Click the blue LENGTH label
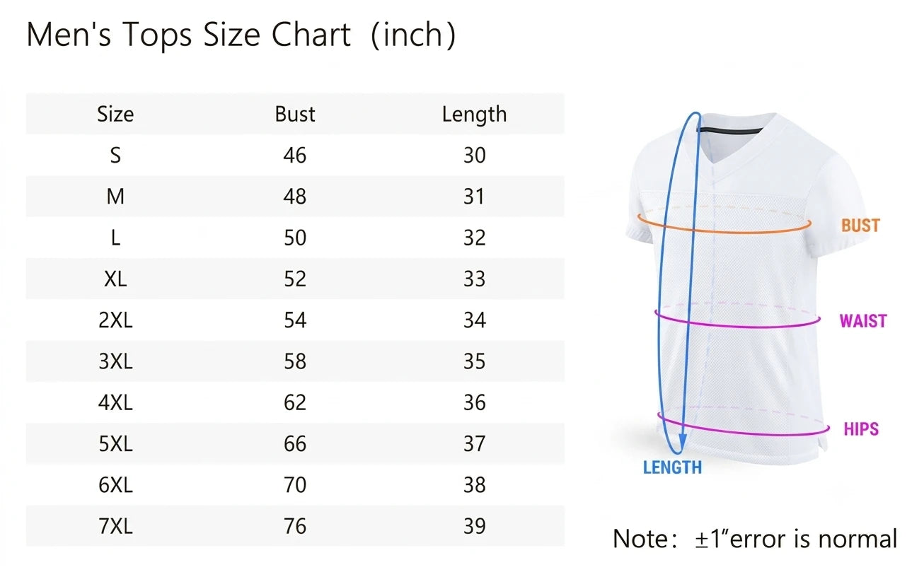This screenshot has width=924, height=577. [672, 467]
